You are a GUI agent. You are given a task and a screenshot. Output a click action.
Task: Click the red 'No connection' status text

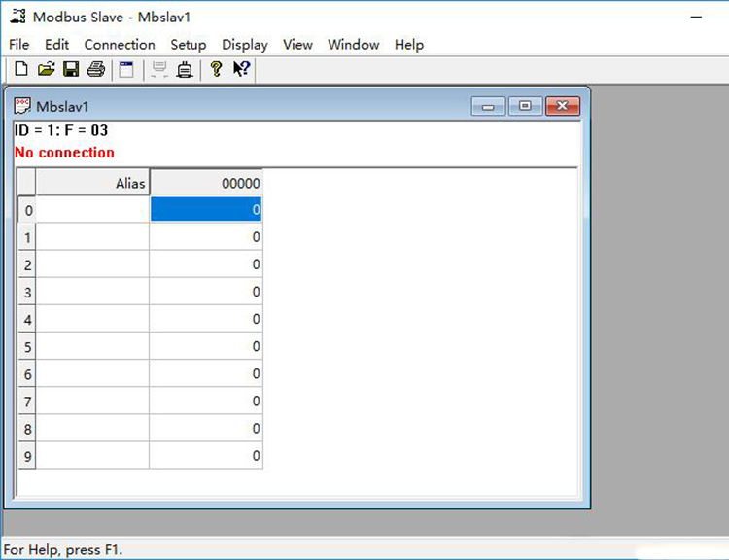click(x=64, y=153)
